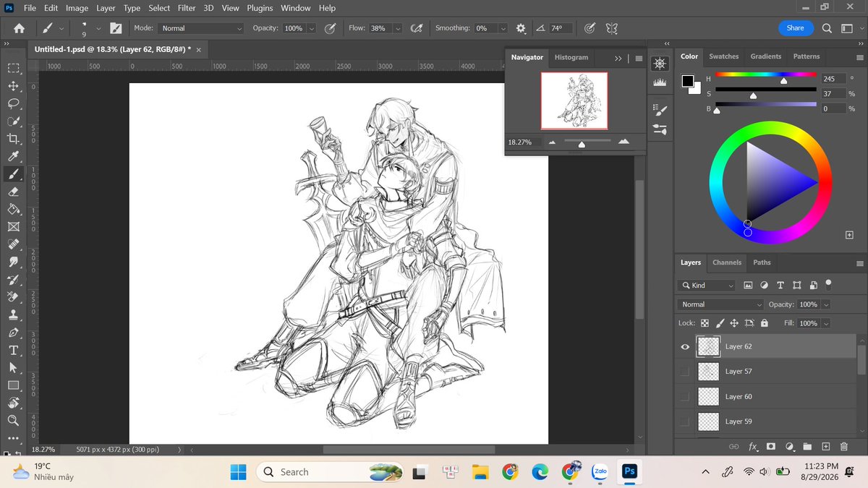Select the Clone Stamp tool
This screenshot has width=868, height=488.
click(13, 314)
